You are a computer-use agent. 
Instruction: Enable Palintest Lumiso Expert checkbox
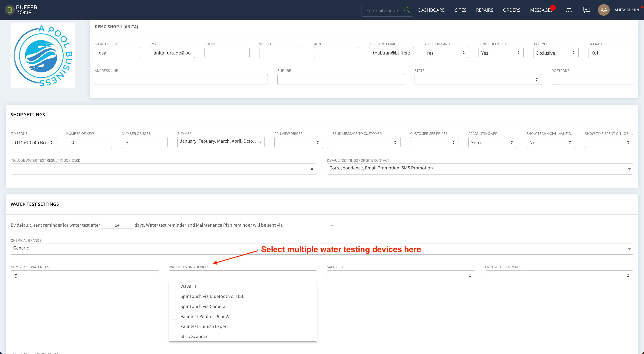[174, 326]
